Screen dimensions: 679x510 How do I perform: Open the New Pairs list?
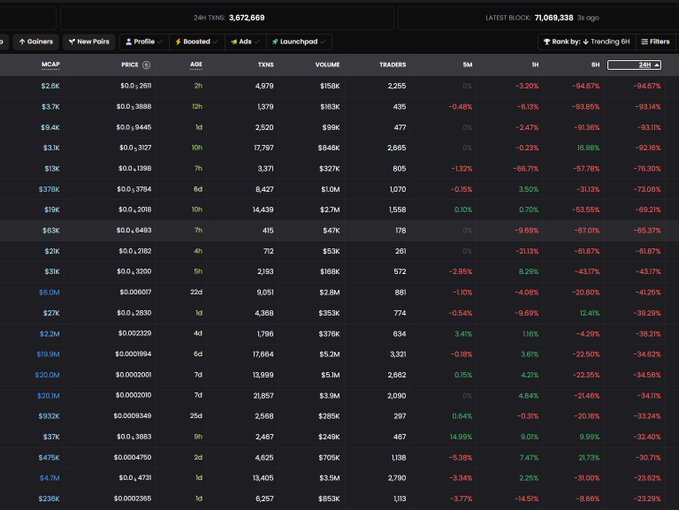(x=89, y=42)
